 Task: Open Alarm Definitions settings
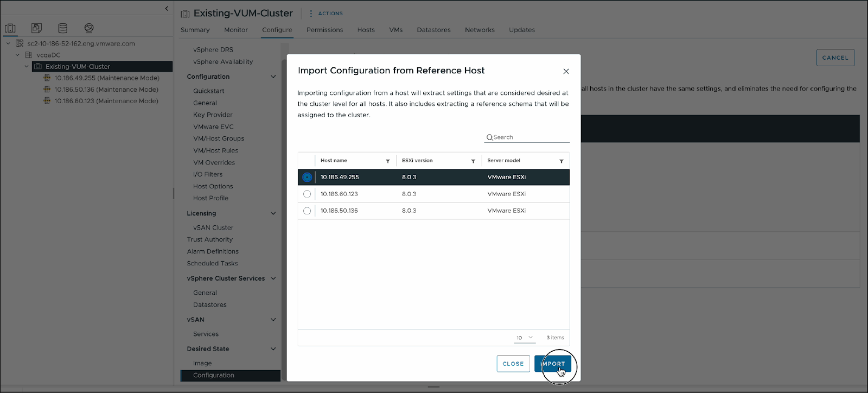point(213,251)
